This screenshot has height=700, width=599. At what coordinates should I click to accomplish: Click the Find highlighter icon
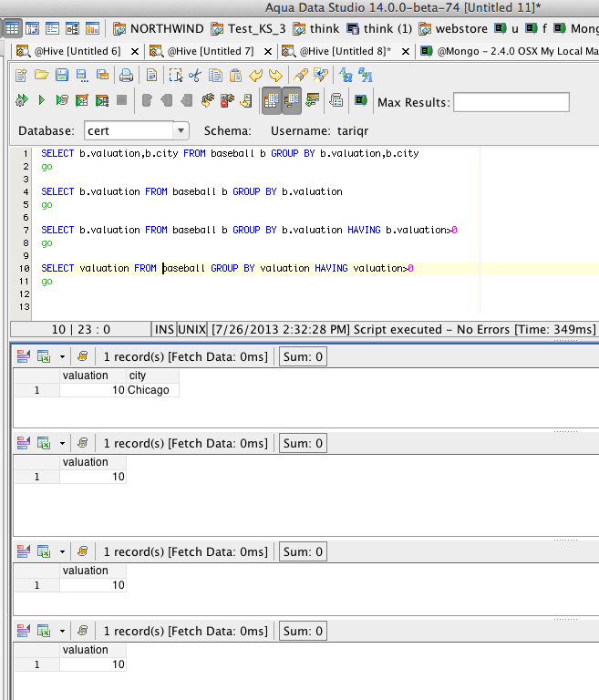tap(301, 76)
